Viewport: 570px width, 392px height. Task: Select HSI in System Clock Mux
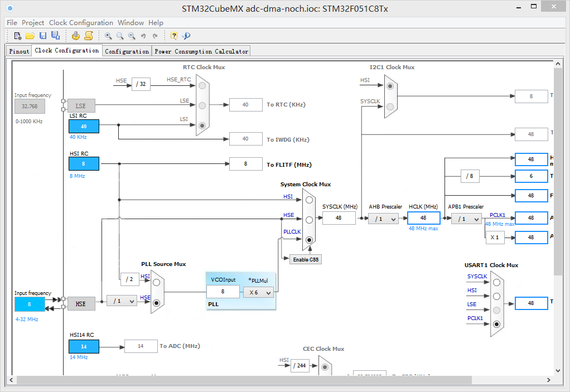click(310, 200)
